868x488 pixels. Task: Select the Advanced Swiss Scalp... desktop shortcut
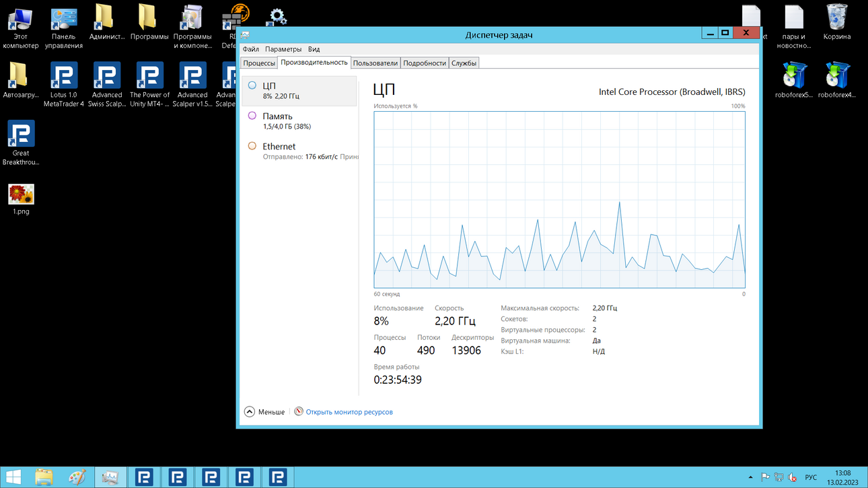coord(107,85)
